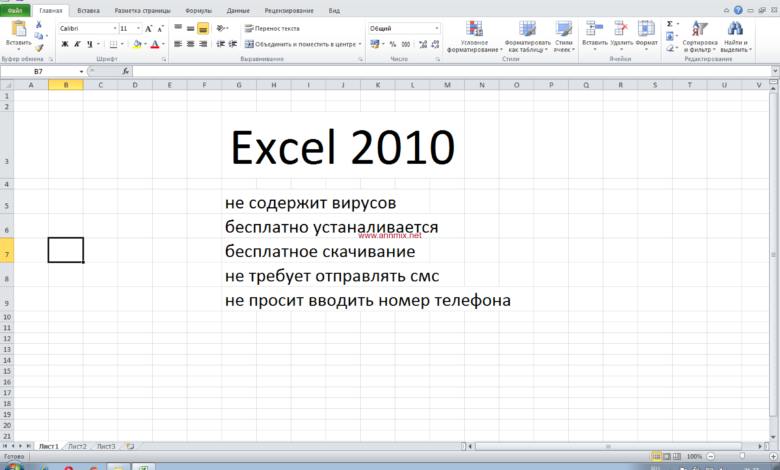Open Conditional Formatting (Условное форматирование)
This screenshot has height=470, width=780.
[474, 36]
